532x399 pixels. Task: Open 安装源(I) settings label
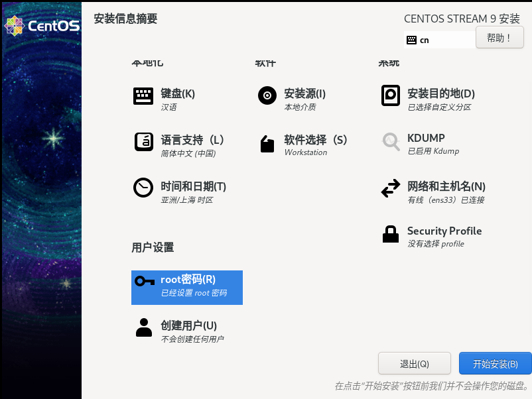tap(304, 93)
